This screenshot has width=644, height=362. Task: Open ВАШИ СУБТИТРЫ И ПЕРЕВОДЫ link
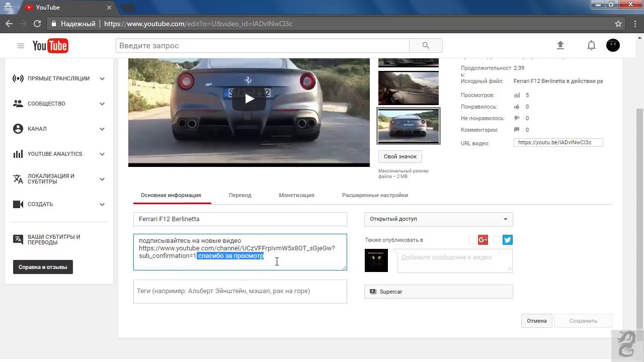[x=54, y=239]
